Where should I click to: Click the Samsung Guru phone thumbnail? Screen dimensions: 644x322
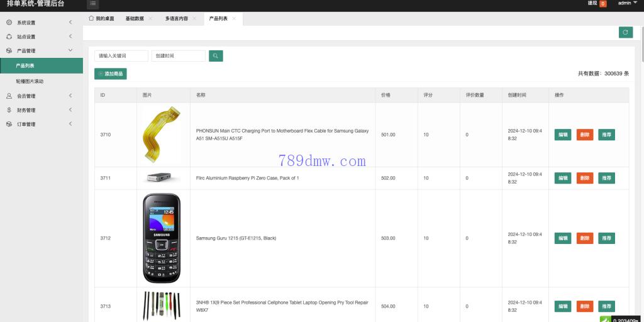[x=162, y=238]
